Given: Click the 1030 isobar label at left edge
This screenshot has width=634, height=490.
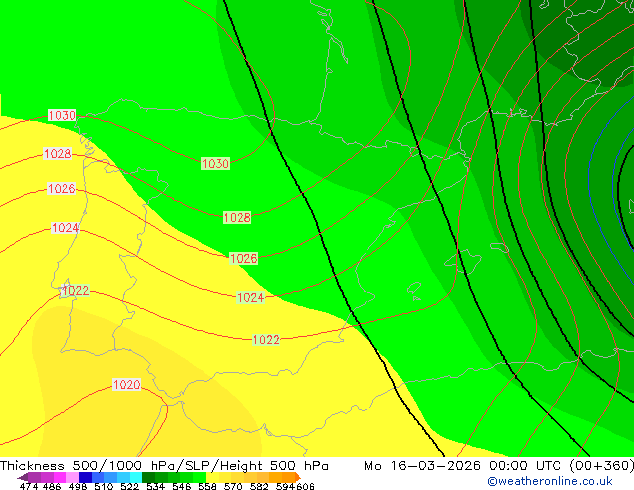Looking at the screenshot, I should 62,115.
